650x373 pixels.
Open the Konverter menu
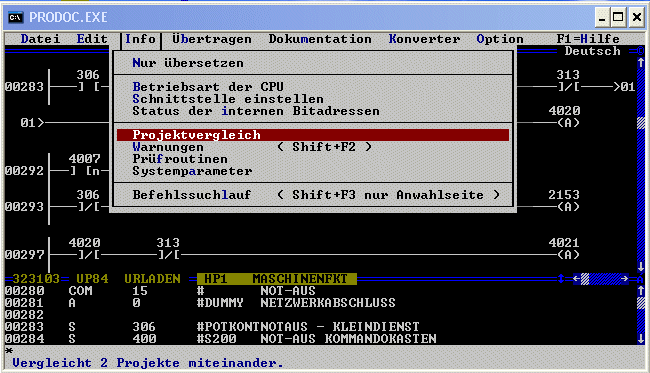click(424, 39)
